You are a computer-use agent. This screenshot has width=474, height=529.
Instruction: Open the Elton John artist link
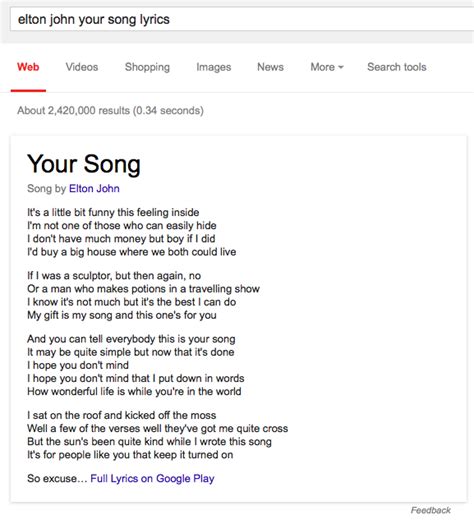[94, 188]
